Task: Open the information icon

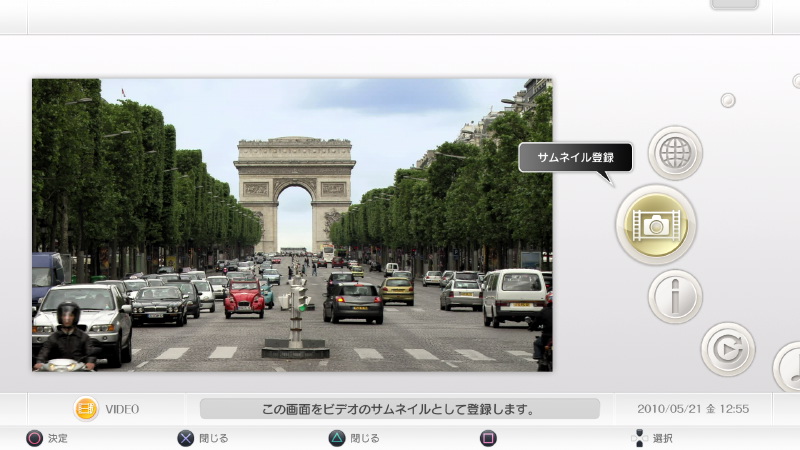Action: (x=675, y=296)
